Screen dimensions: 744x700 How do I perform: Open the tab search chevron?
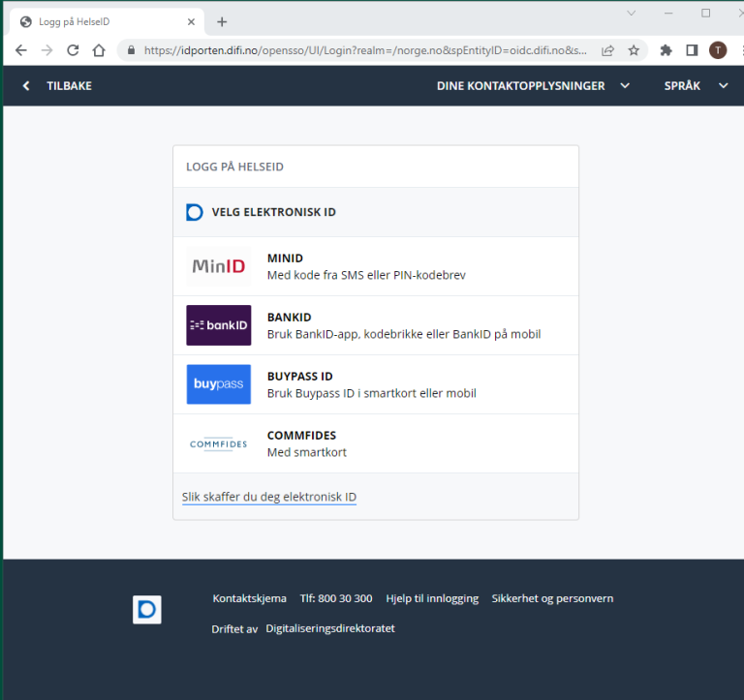click(x=632, y=14)
